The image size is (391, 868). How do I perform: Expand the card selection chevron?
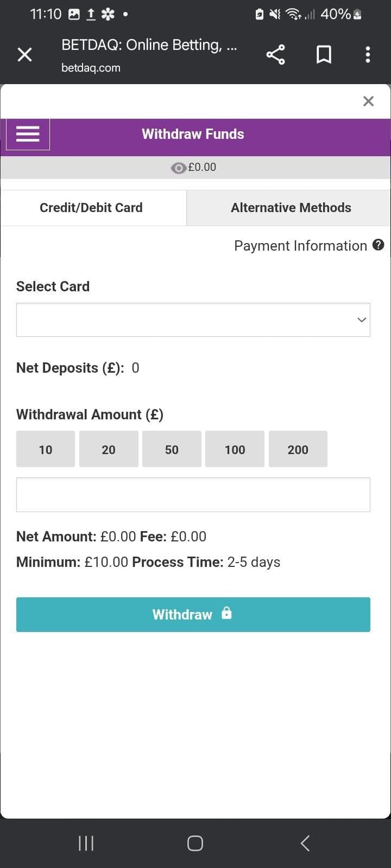[361, 320]
